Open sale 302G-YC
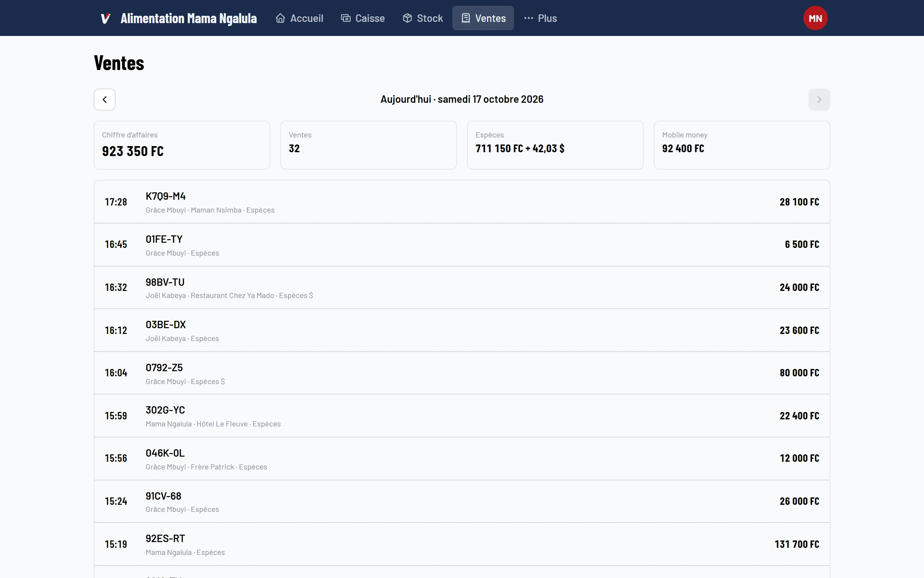Image resolution: width=924 pixels, height=578 pixels. (462, 416)
